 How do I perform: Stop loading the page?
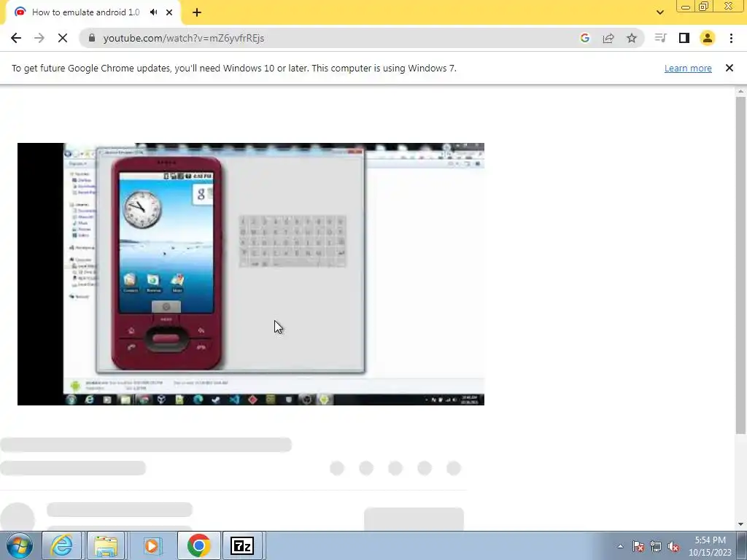click(63, 38)
